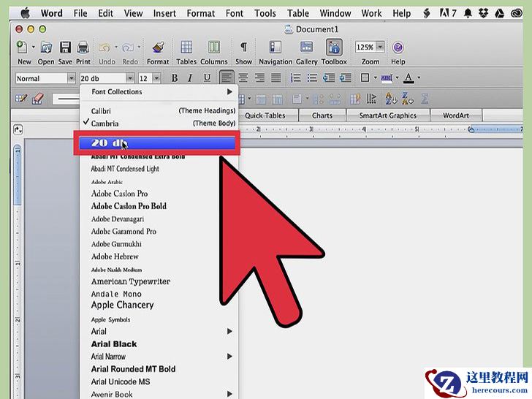Viewport: 532px width, 399px height.
Task: Toggle the Show paragraph marks icon
Action: (x=243, y=47)
